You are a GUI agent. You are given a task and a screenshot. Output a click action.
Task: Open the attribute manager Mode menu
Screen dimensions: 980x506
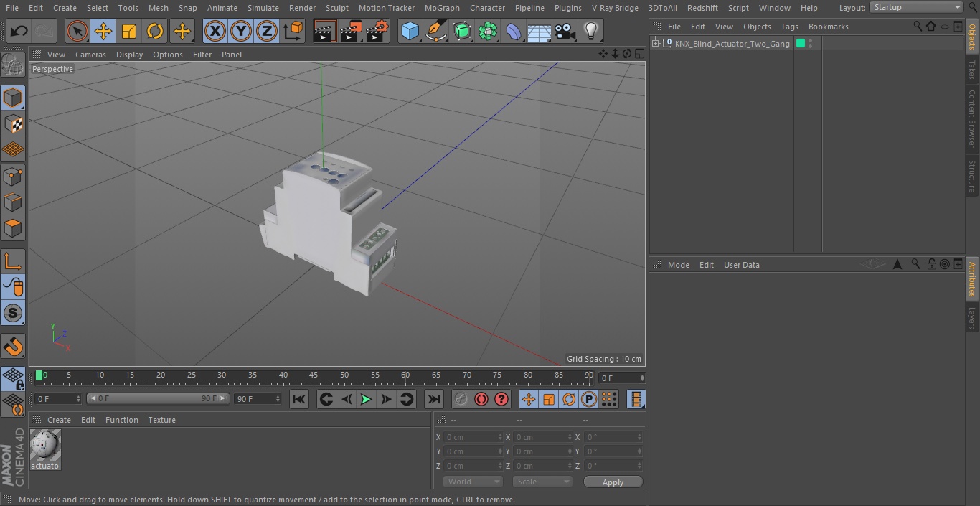click(x=678, y=265)
